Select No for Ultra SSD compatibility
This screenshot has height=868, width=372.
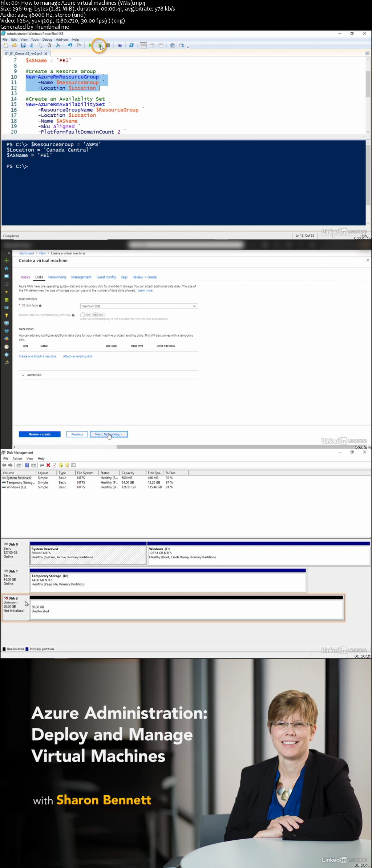96,315
